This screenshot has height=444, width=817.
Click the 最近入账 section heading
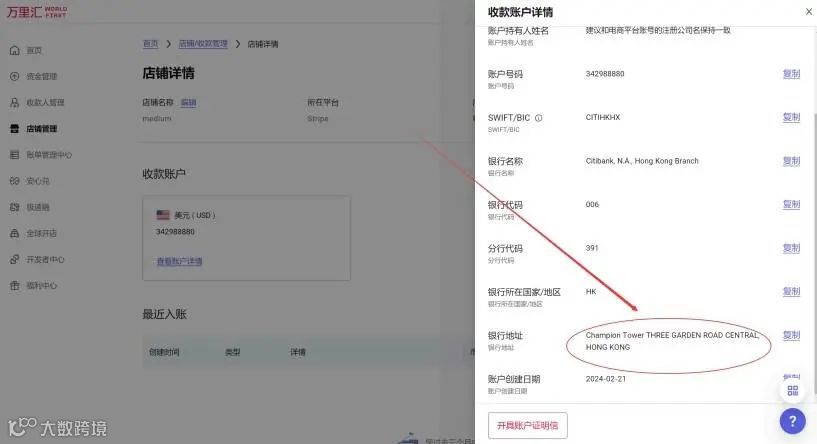[164, 314]
